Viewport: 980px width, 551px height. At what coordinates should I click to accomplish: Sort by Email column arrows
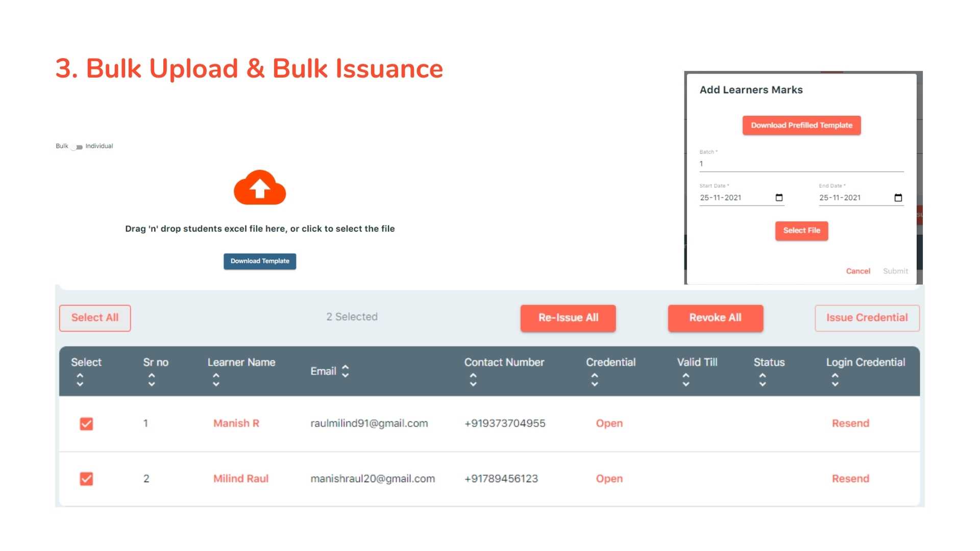point(346,371)
